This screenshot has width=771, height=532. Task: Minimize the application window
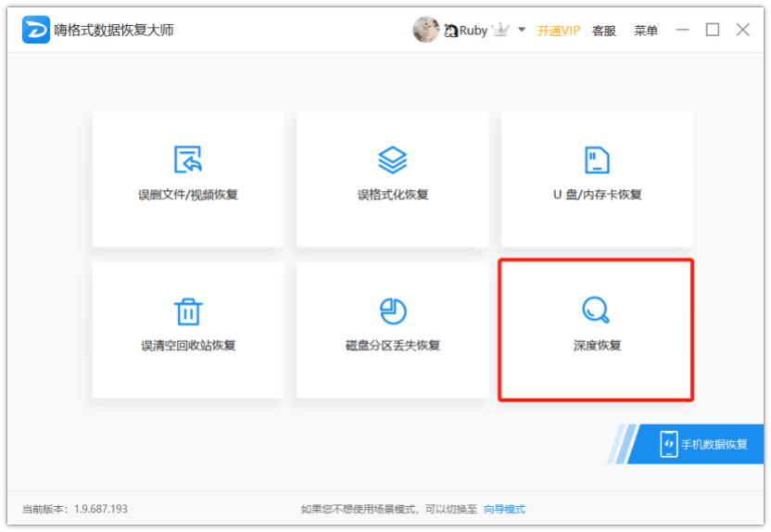click(682, 30)
